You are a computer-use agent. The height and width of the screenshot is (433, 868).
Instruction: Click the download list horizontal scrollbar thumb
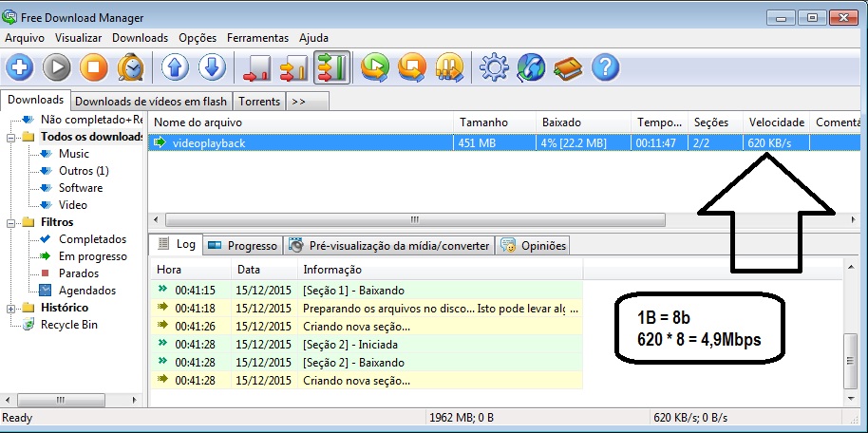pos(415,219)
